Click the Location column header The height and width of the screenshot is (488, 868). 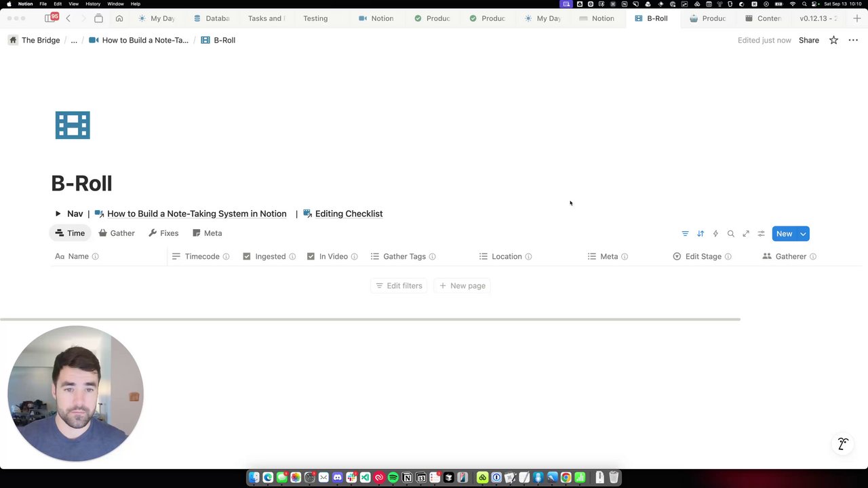tap(506, 257)
